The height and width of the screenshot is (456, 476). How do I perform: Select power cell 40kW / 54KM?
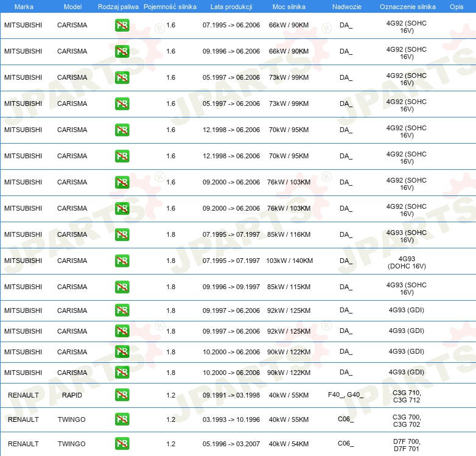click(x=289, y=444)
